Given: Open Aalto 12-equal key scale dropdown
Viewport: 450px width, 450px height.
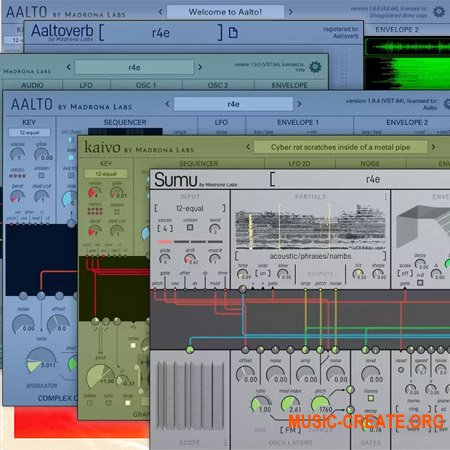Looking at the screenshot, I should pyautogui.click(x=29, y=133).
